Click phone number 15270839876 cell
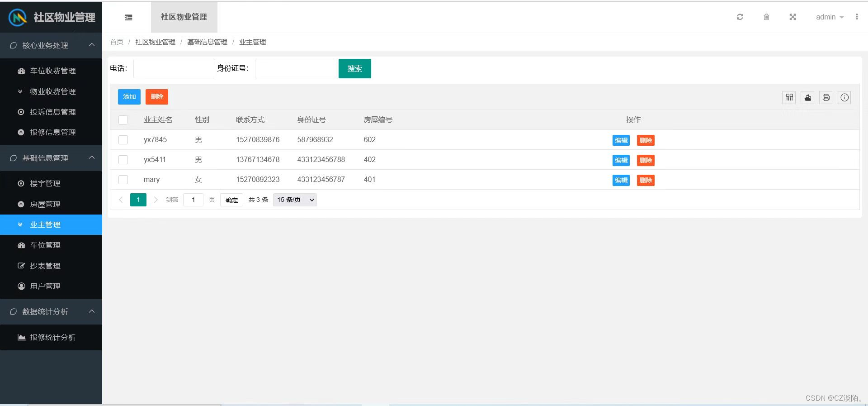Viewport: 868px width, 406px height. click(258, 140)
